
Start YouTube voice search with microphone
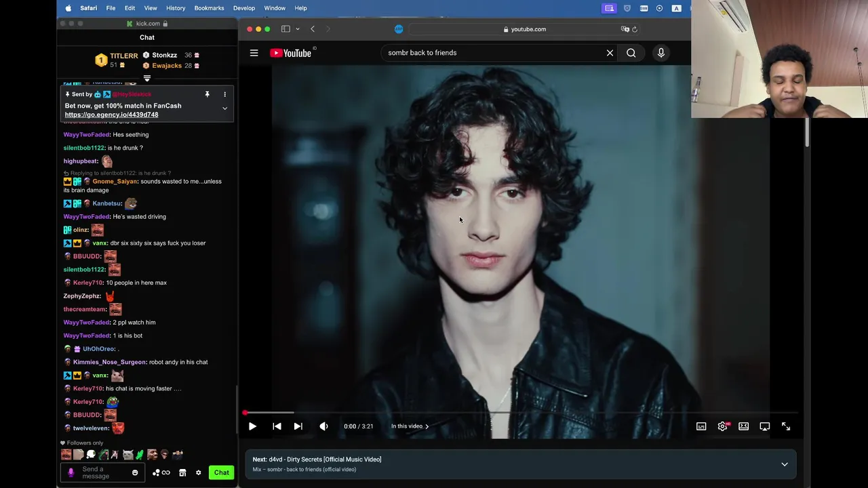coord(661,53)
